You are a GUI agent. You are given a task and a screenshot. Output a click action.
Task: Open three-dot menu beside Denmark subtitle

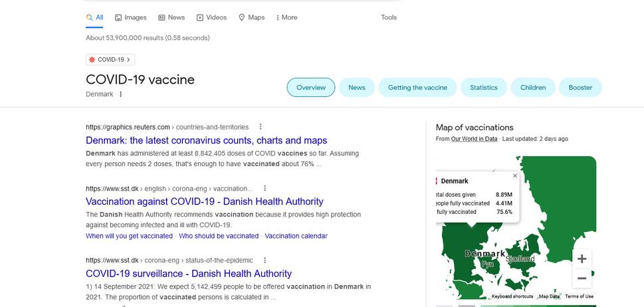click(x=120, y=94)
